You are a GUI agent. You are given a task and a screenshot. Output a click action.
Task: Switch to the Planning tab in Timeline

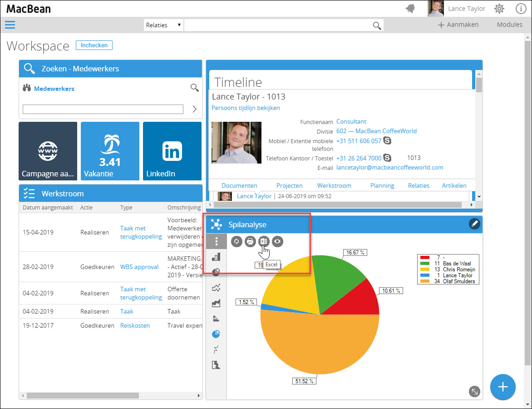coord(382,185)
